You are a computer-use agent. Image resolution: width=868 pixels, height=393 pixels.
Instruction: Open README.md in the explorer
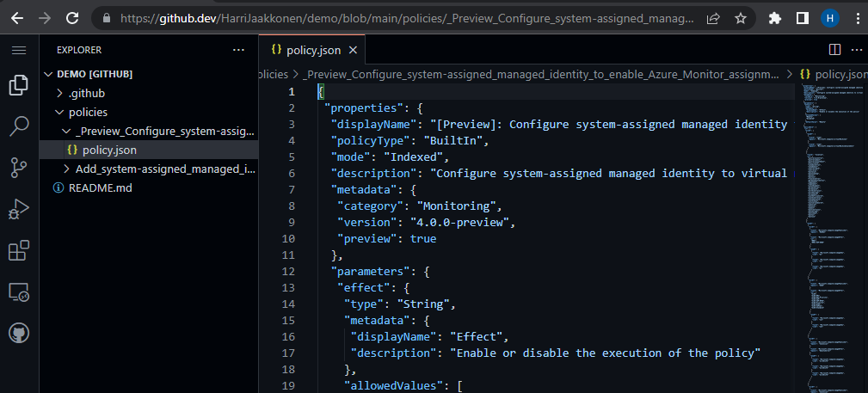pyautogui.click(x=100, y=187)
